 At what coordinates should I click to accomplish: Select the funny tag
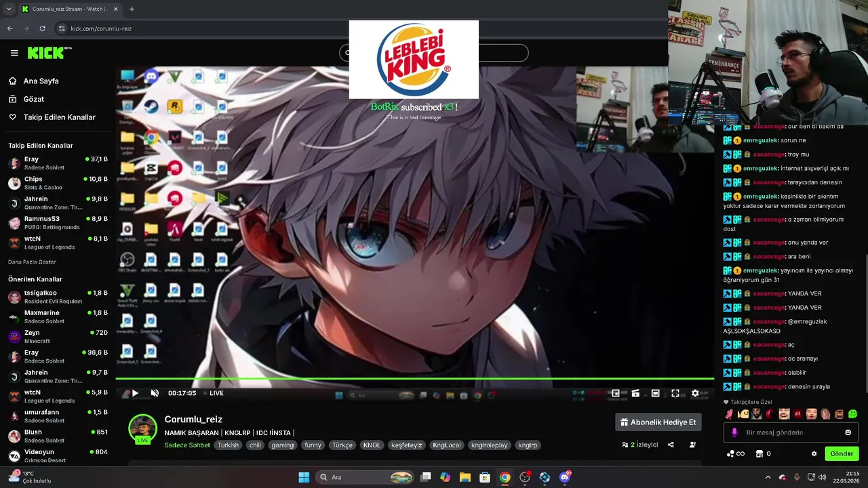click(x=313, y=445)
